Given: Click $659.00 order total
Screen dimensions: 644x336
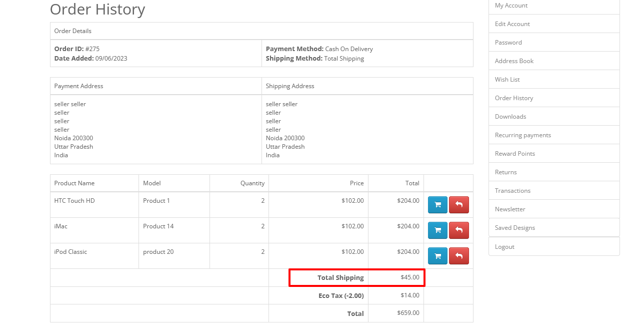Looking at the screenshot, I should (408, 313).
